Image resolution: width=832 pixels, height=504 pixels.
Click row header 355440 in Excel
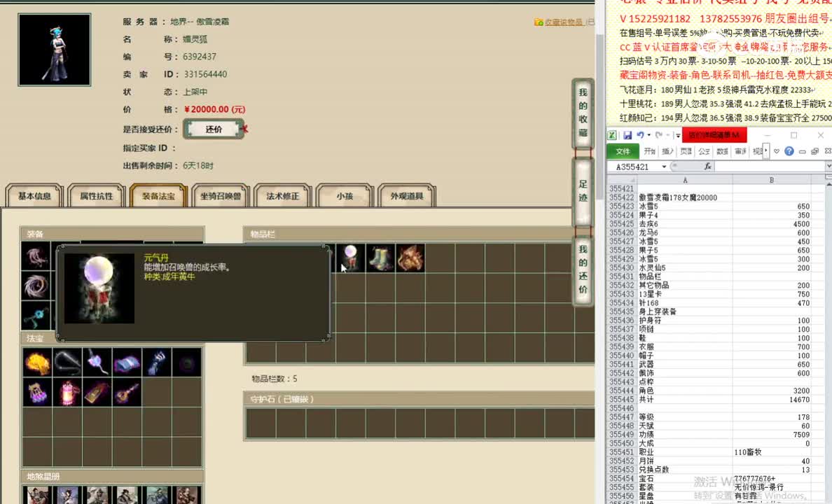(622, 356)
